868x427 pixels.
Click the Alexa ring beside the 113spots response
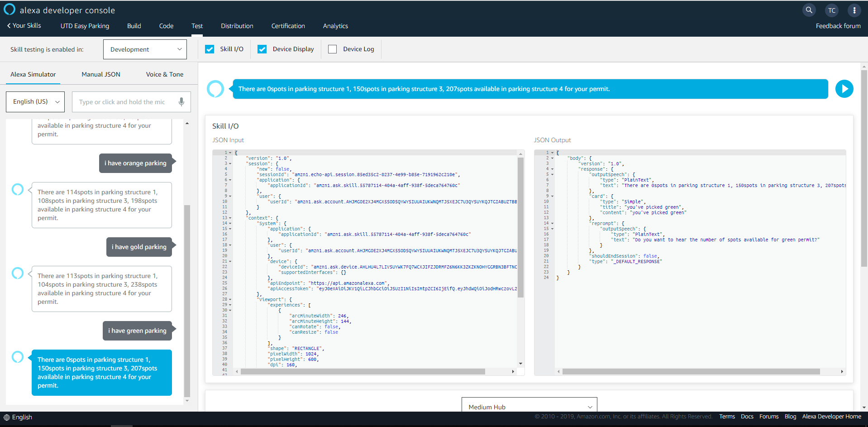click(18, 273)
